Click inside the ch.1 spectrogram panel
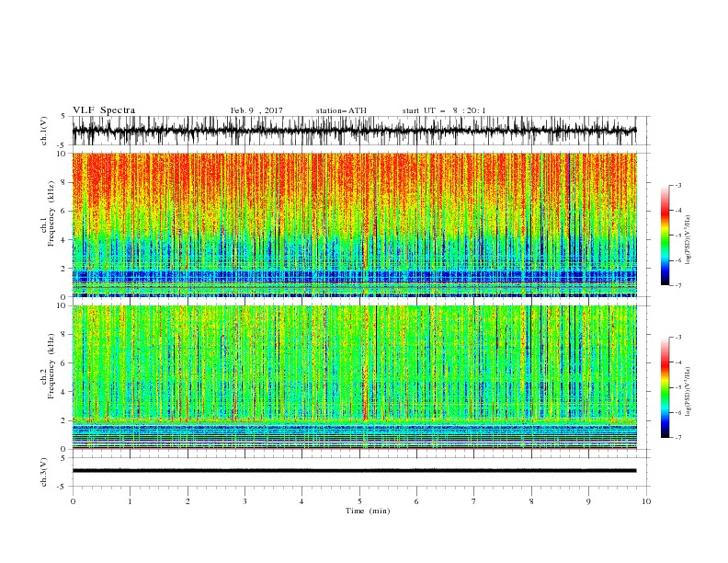This screenshot has width=728, height=563. pyautogui.click(x=354, y=224)
